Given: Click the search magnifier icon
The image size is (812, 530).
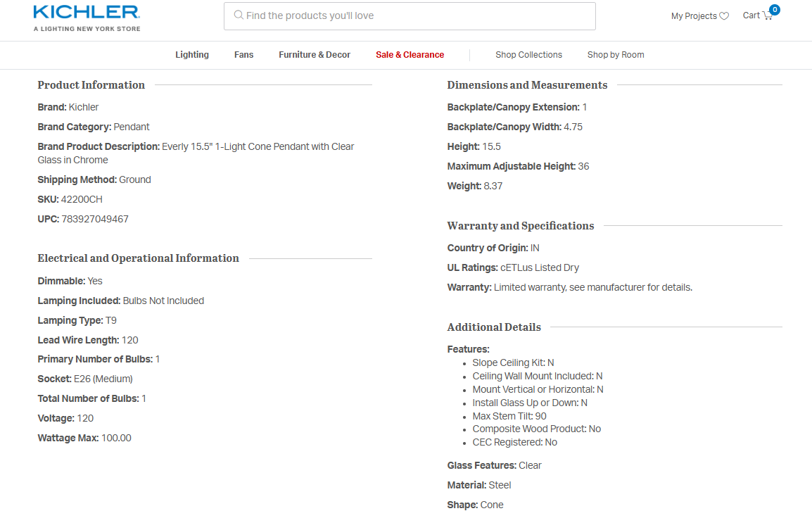Looking at the screenshot, I should point(239,15).
